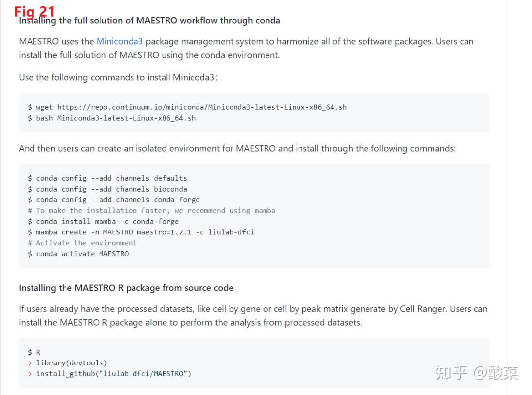Click the 'recommend using mamba' comment line
The image size is (532, 395).
tap(152, 211)
